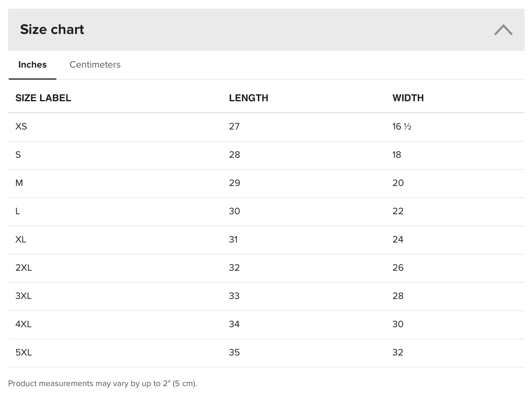Select the 3XL size row label
Viewport: 532px width, 396px height.
click(23, 296)
